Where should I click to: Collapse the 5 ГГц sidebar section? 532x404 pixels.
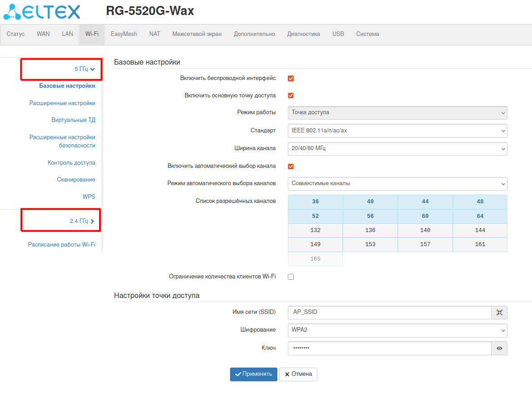(x=85, y=69)
